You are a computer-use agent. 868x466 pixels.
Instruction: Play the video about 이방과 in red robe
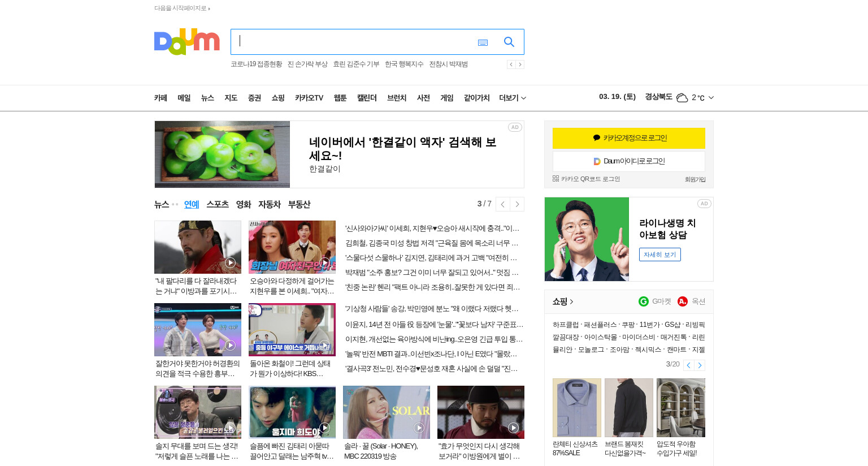pos(198,247)
